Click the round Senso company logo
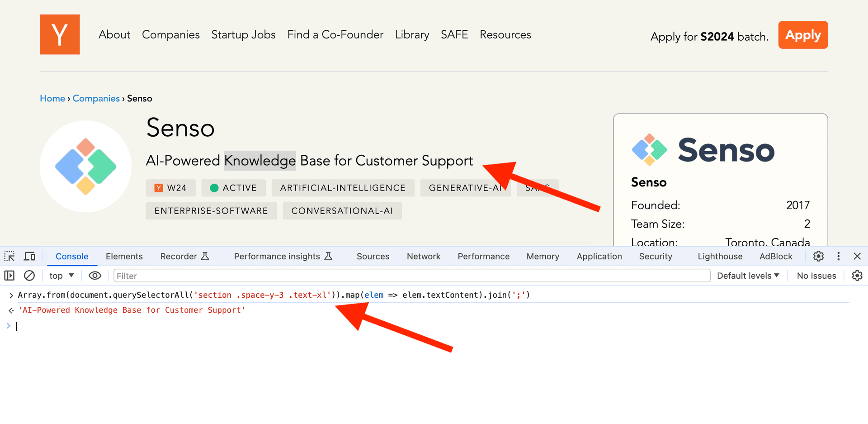 85,167
